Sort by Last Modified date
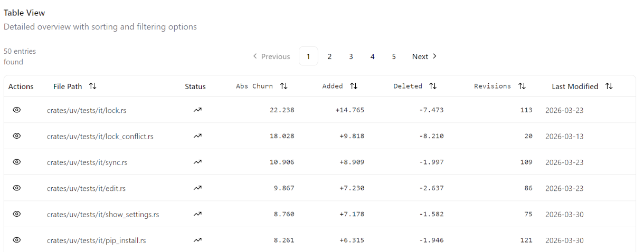Image resolution: width=644 pixels, height=252 pixels. pos(609,86)
